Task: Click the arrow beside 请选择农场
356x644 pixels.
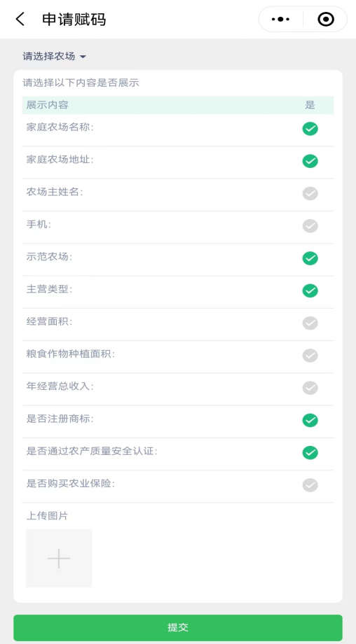Action: (83, 57)
